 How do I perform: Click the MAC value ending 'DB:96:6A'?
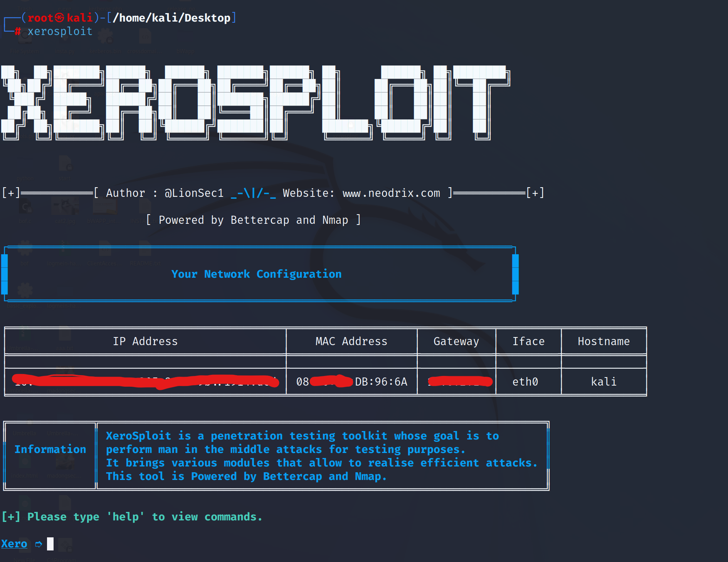352,382
